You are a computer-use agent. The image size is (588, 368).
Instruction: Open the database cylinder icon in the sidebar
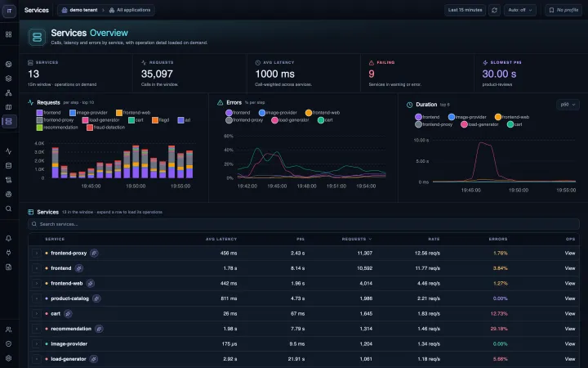point(9,165)
